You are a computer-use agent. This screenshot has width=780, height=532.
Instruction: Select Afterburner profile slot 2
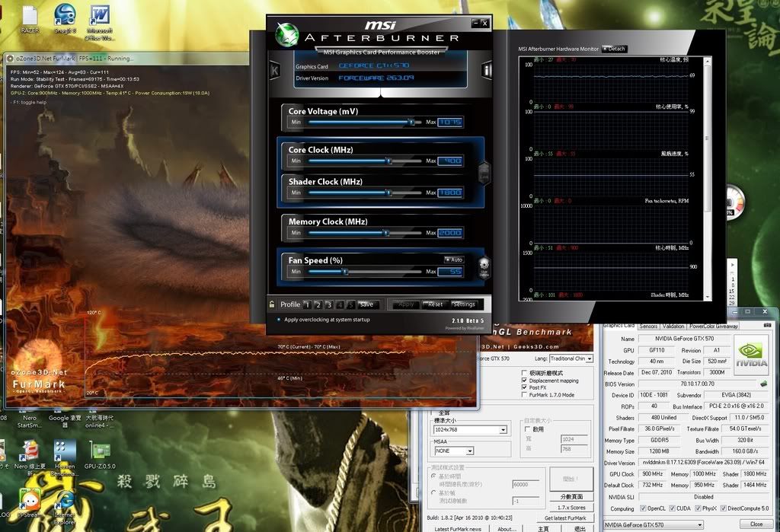point(318,304)
